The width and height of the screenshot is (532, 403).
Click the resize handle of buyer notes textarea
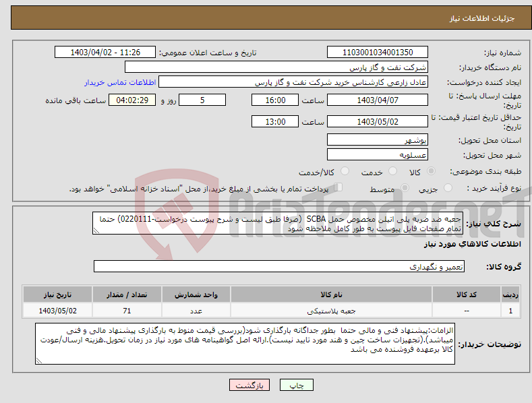[x=39, y=361]
